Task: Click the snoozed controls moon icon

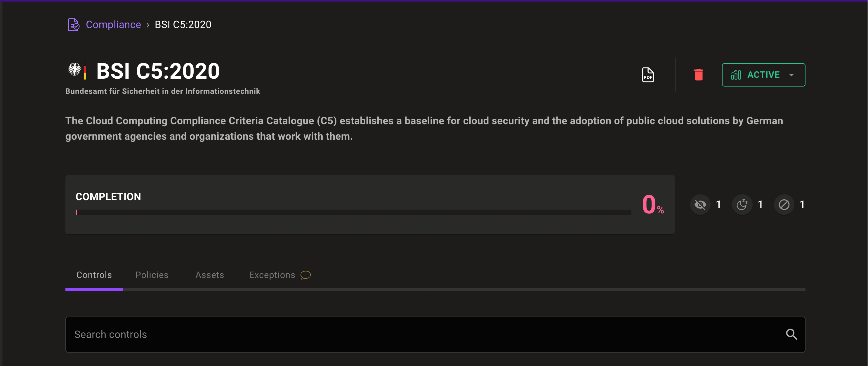Action: click(742, 204)
